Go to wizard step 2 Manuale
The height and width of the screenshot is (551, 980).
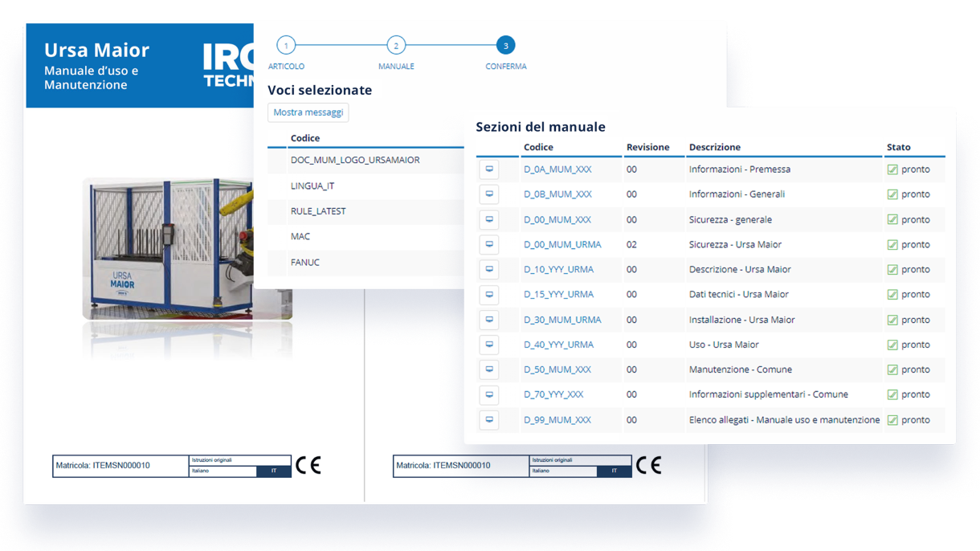coord(396,45)
